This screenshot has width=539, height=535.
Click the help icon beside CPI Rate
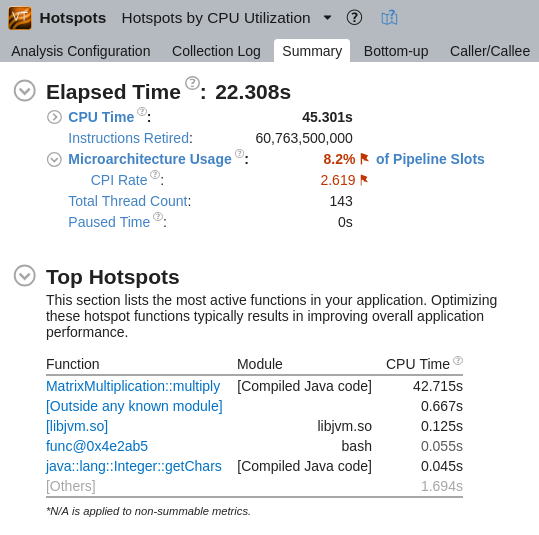coord(155,175)
